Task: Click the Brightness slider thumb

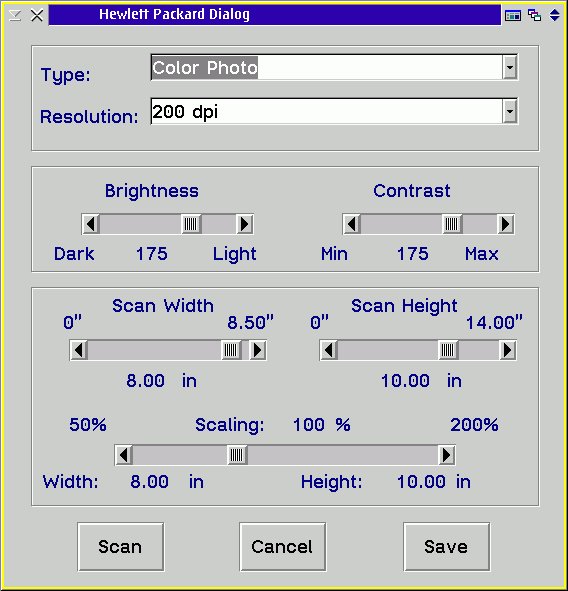Action: pos(191,224)
